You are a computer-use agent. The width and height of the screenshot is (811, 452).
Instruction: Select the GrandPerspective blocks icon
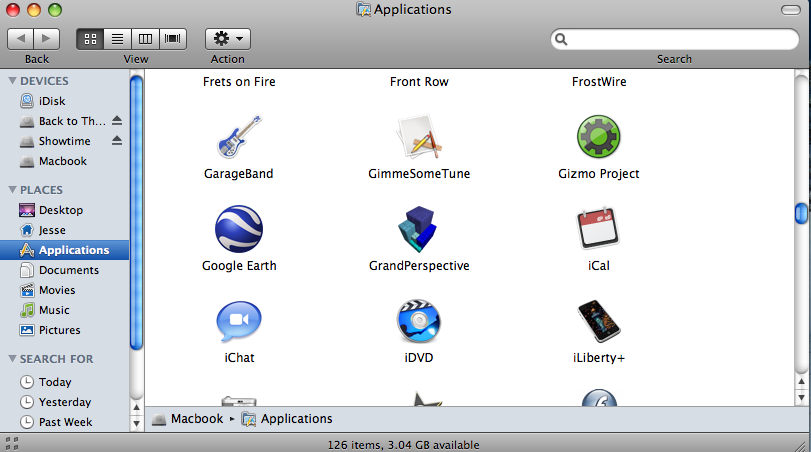point(418,229)
